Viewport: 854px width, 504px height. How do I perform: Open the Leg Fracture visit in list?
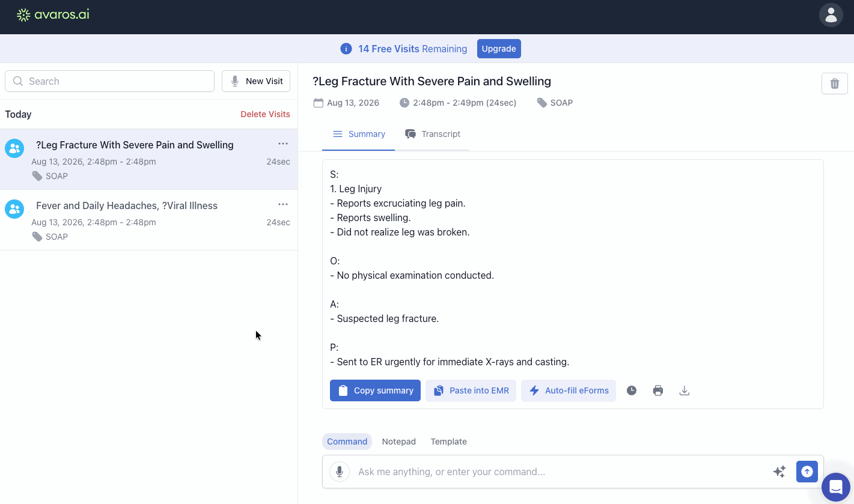[x=148, y=159]
